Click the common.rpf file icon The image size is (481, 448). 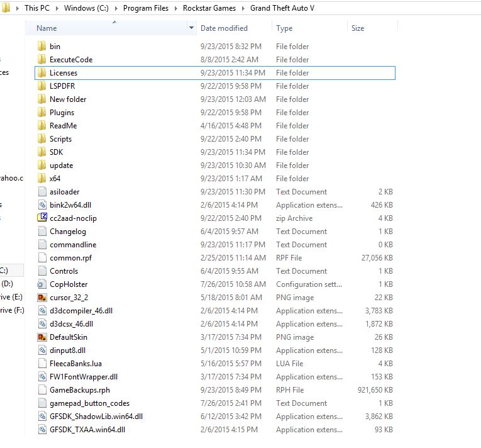coord(42,257)
